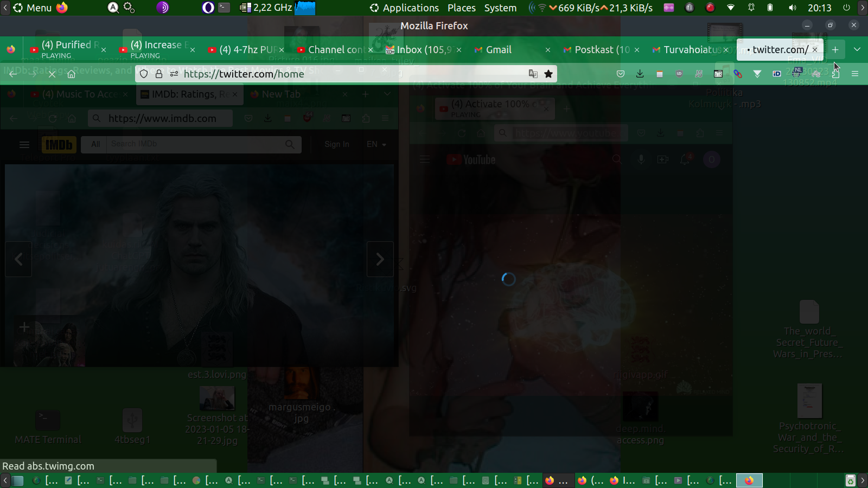Launch Firefox from the top panel launcher
Viewport: 868px width, 488px height.
(x=62, y=8)
